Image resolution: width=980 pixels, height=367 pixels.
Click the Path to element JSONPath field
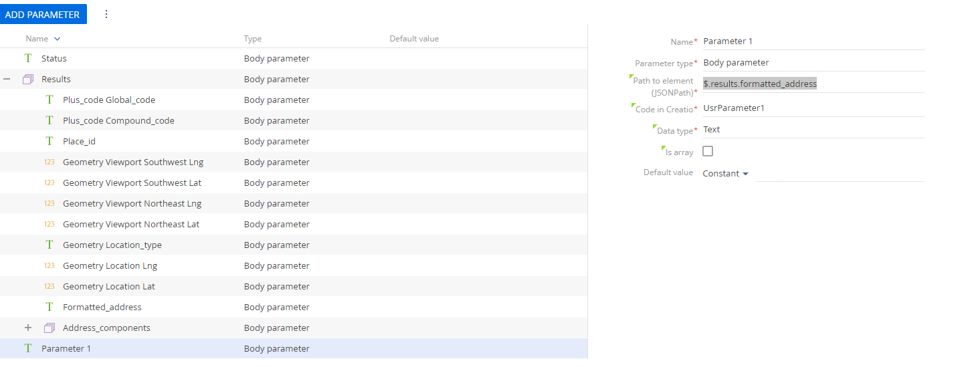(x=813, y=84)
